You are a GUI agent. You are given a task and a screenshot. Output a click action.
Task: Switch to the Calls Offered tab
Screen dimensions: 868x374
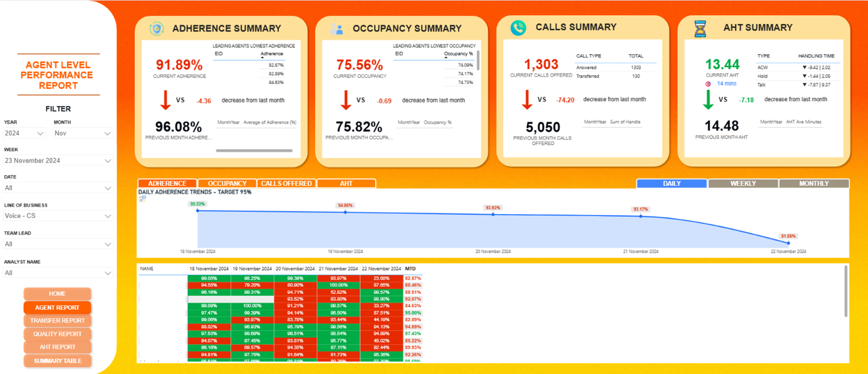(x=286, y=184)
